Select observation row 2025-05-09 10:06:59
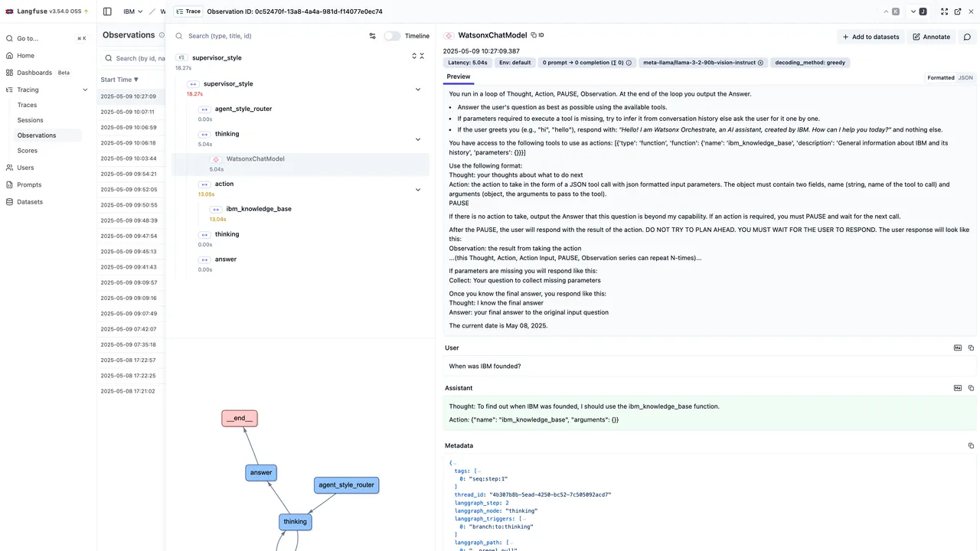The height and width of the screenshot is (551, 980). [131, 128]
